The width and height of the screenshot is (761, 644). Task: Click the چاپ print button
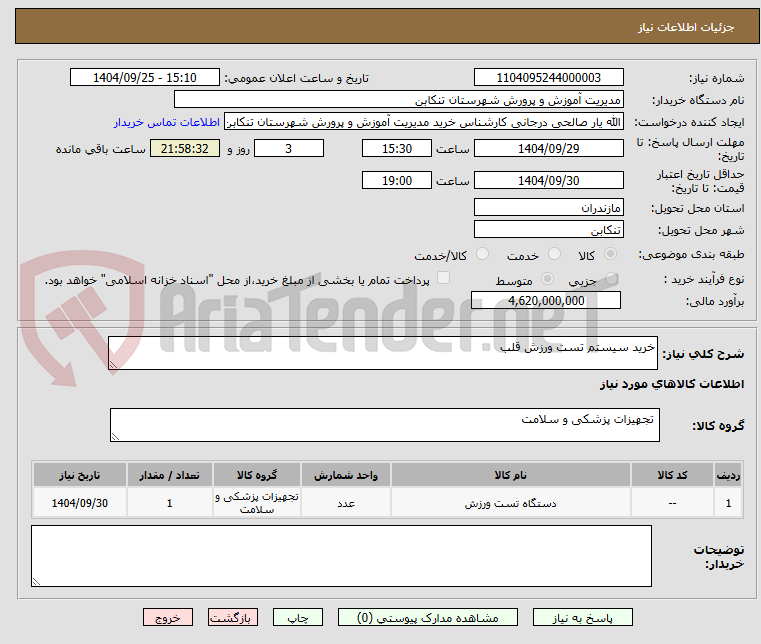click(x=298, y=617)
